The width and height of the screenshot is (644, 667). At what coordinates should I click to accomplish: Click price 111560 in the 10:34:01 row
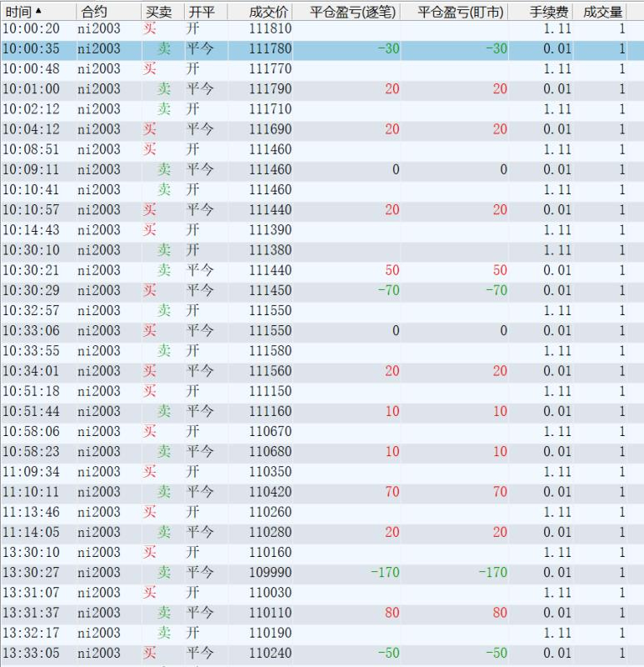(270, 371)
